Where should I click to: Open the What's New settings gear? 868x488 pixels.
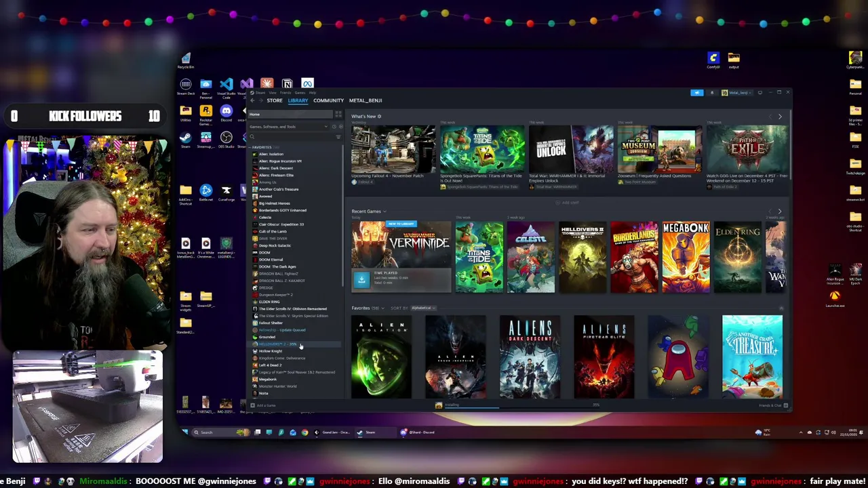[x=379, y=117]
